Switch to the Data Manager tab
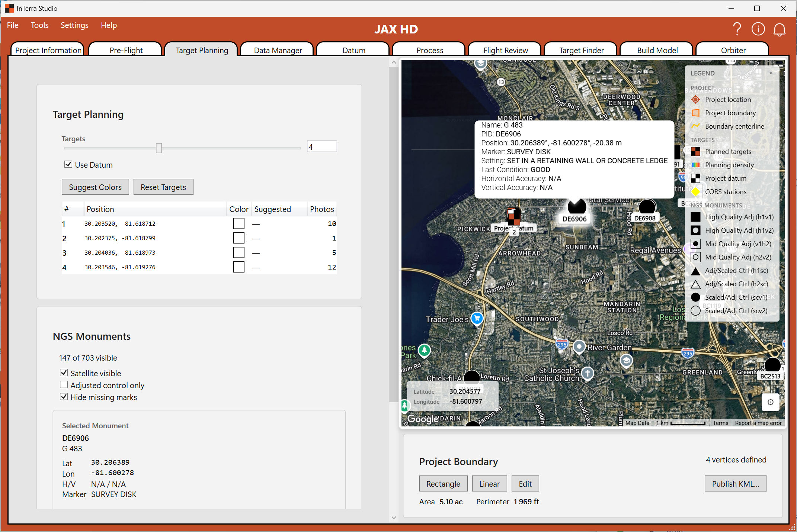The width and height of the screenshot is (797, 532). click(278, 50)
